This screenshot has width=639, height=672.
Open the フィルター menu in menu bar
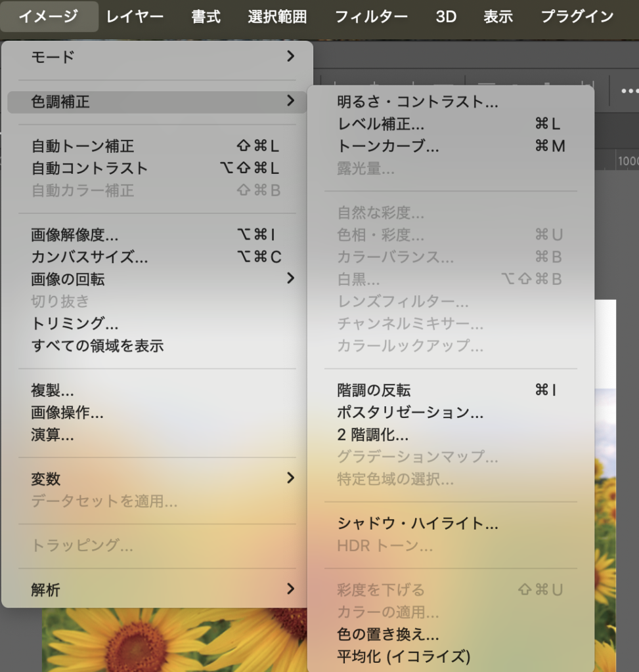tap(370, 16)
